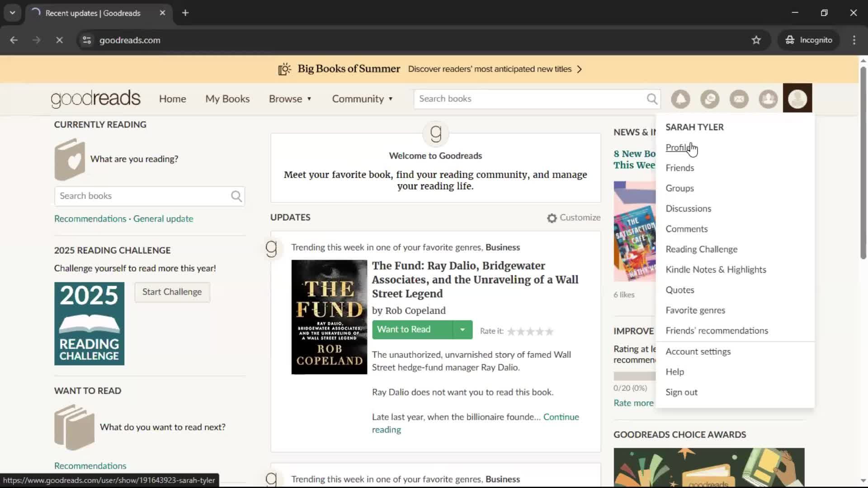Screen dimensions: 868x488
Task: Open the friends icon in header
Action: pyautogui.click(x=768, y=99)
